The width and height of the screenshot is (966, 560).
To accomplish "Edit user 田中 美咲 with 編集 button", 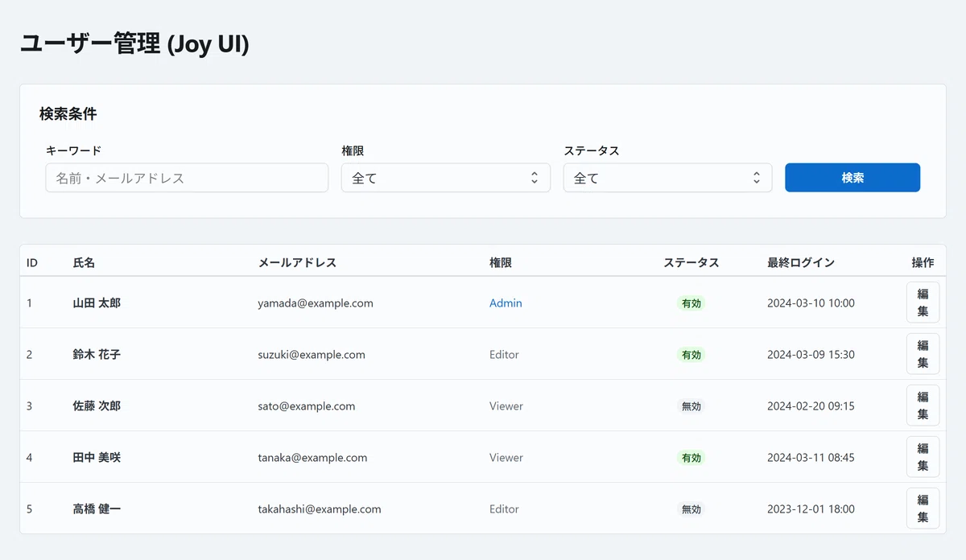I will 923,457.
